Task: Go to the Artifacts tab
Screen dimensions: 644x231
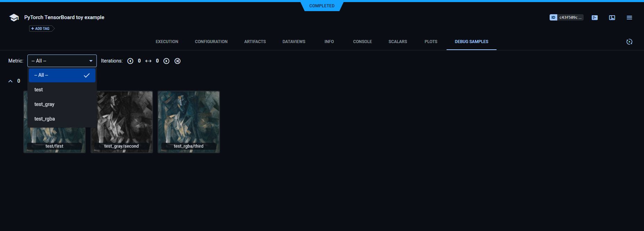Action: 255,42
